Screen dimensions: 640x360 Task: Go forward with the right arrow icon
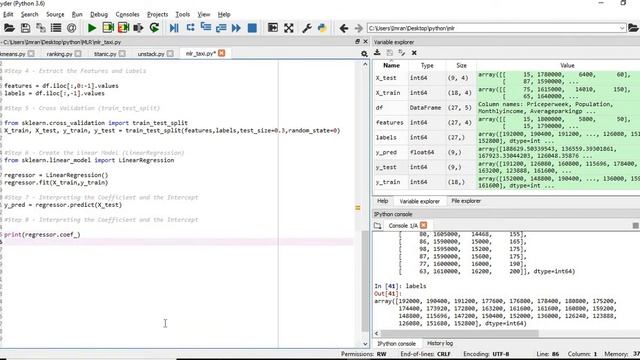click(358, 28)
